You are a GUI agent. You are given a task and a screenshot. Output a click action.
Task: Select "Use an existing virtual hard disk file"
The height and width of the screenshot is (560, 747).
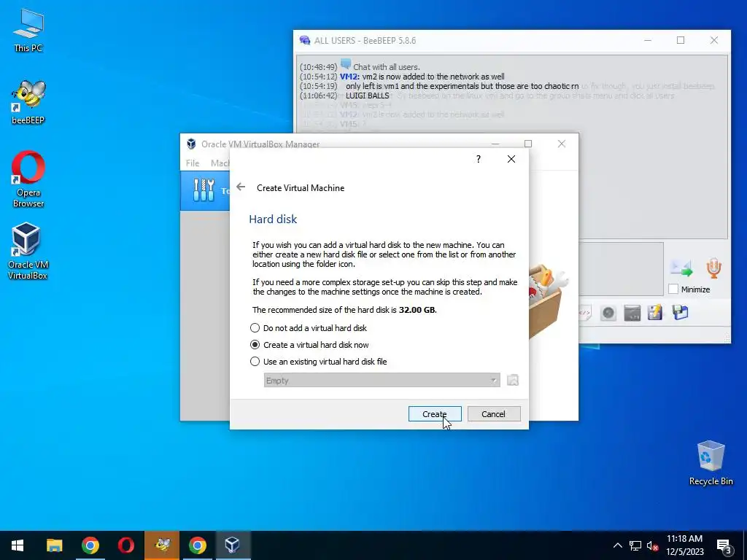[318, 362]
